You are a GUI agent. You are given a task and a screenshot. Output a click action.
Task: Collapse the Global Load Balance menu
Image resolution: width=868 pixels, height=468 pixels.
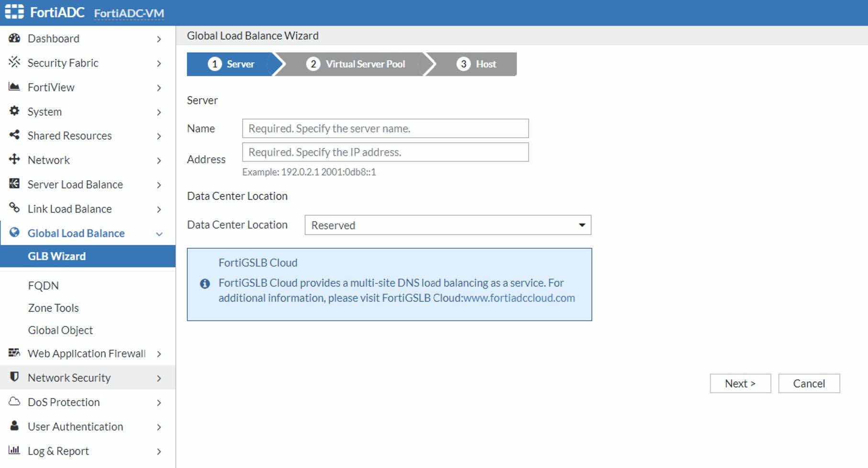pyautogui.click(x=159, y=234)
